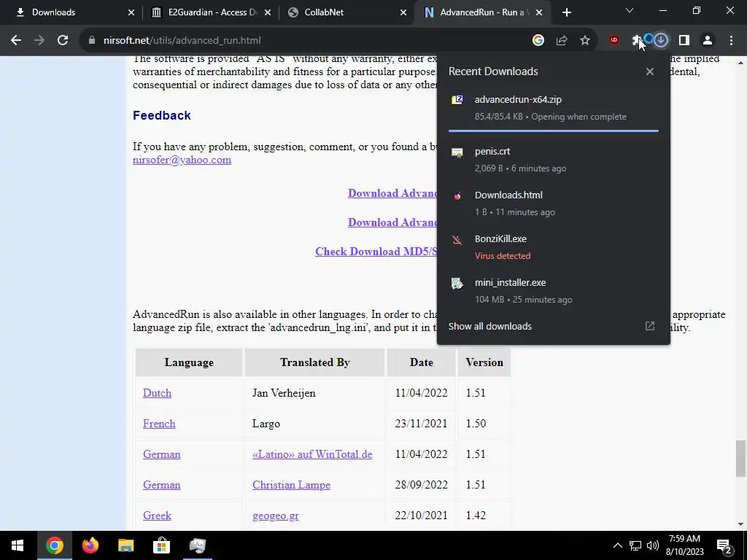
Task: Open the French translation link
Action: pos(159,424)
